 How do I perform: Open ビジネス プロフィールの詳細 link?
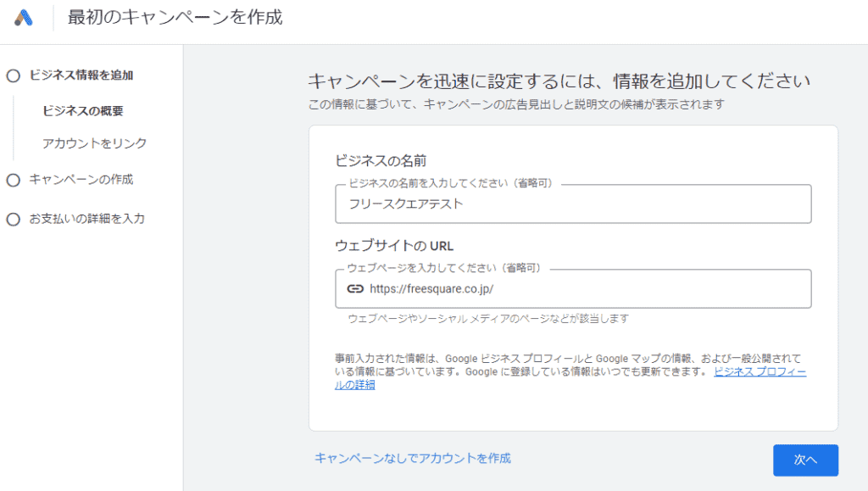pyautogui.click(x=759, y=372)
